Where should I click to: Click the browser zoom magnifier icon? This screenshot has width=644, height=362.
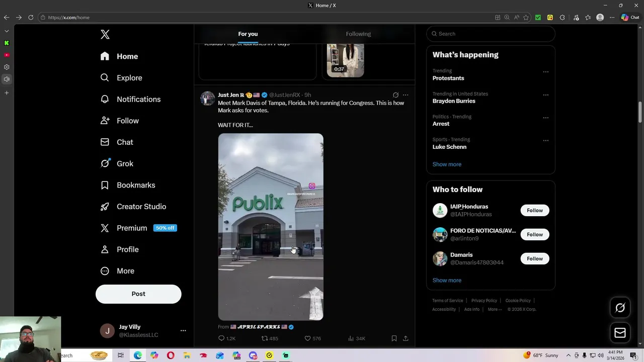point(507,17)
